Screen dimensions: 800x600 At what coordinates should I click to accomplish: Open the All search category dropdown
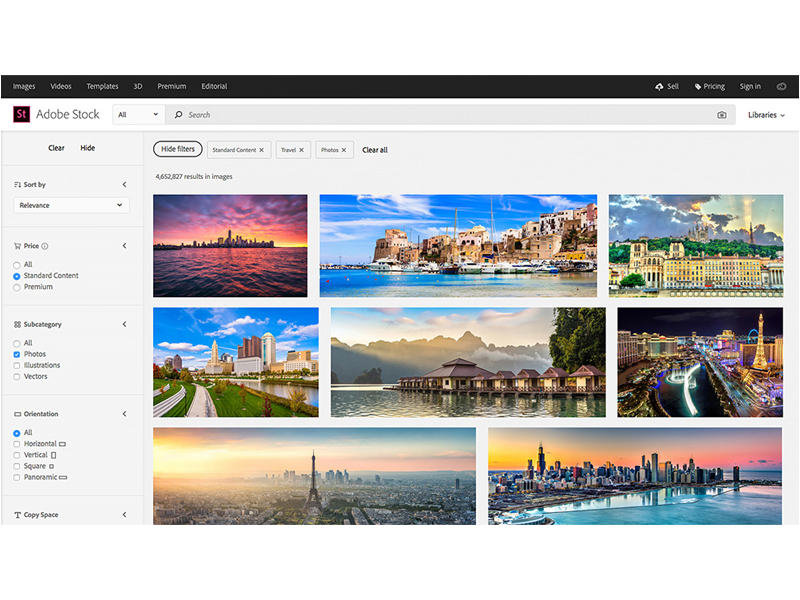137,115
